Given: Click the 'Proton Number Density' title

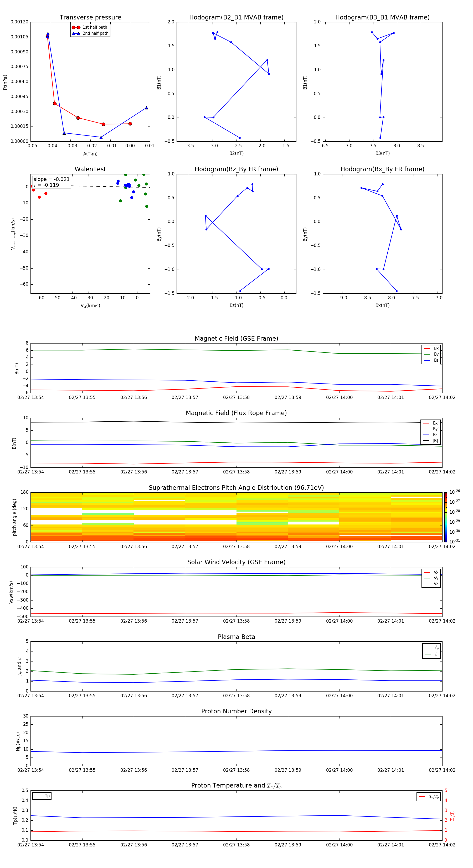Looking at the screenshot, I should (x=236, y=711).
